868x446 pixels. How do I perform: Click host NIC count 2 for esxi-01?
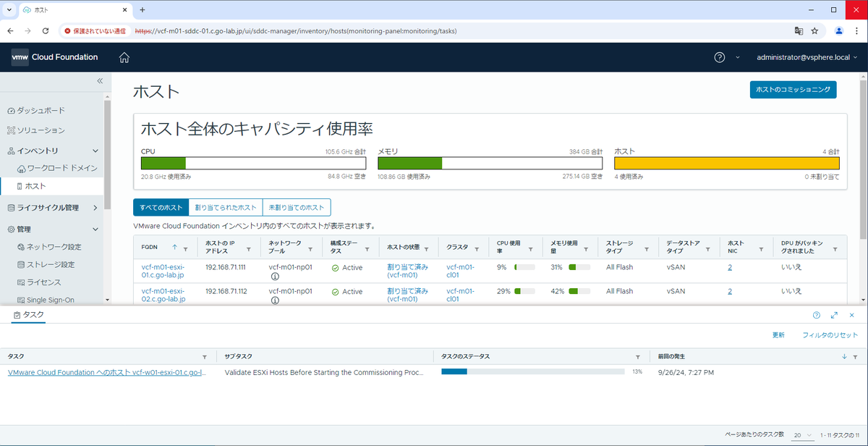pyautogui.click(x=730, y=267)
